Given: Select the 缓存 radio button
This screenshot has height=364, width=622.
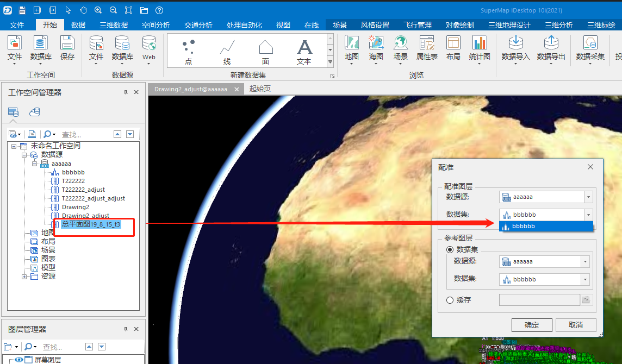Looking at the screenshot, I should pyautogui.click(x=450, y=300).
